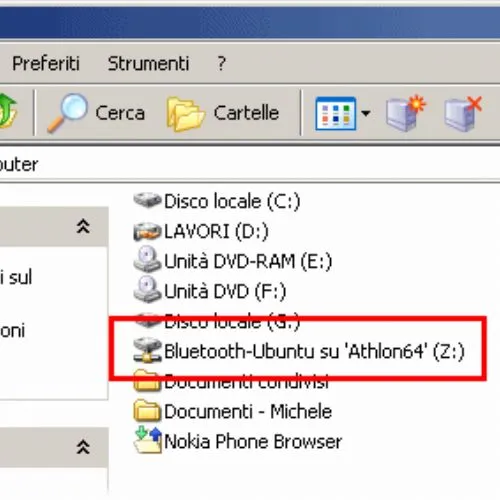Viewport: 500px width, 500px height.
Task: Select Disco locale (C:) drive
Action: click(217, 201)
